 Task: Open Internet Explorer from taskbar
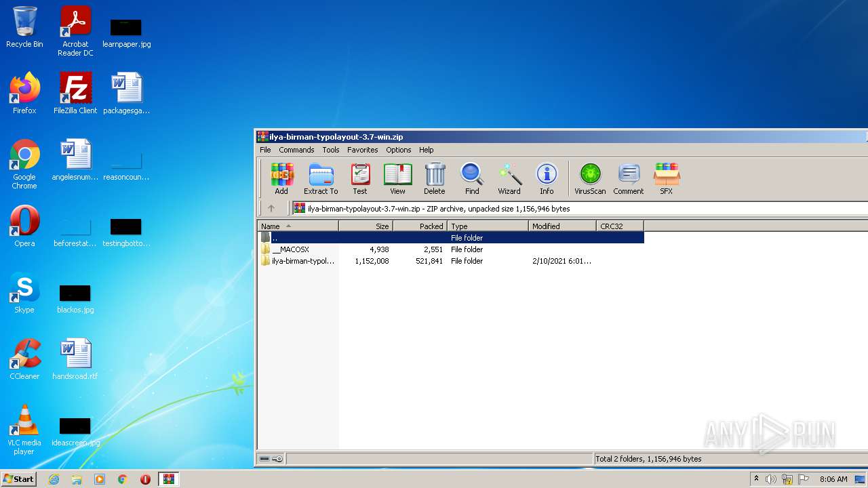point(54,479)
